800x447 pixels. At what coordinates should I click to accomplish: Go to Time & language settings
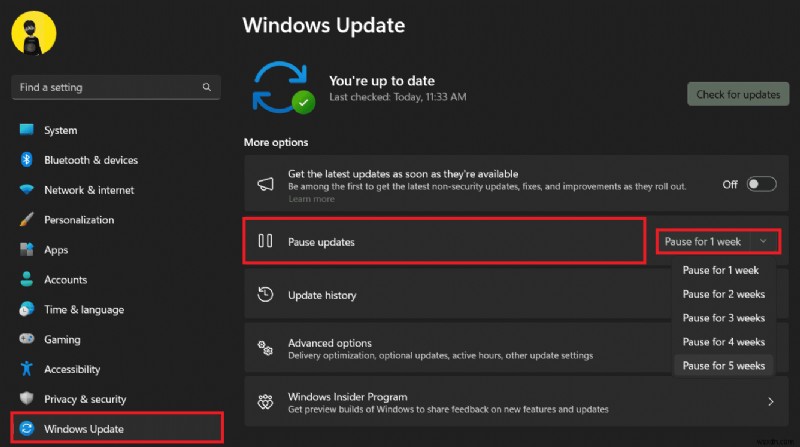click(84, 310)
